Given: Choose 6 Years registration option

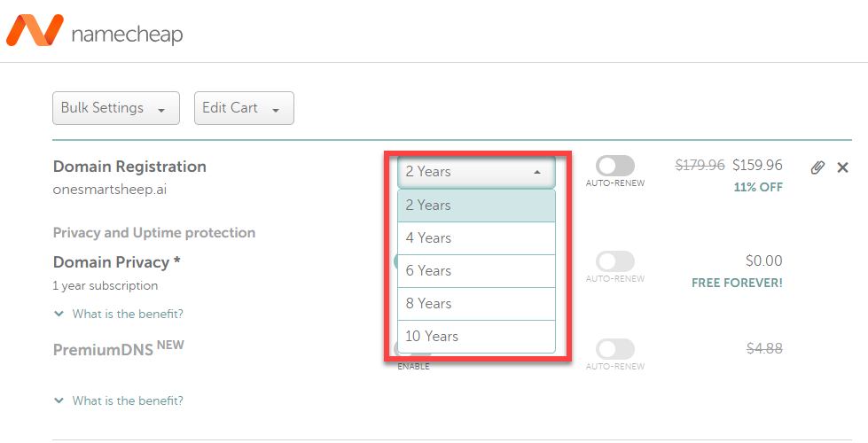Looking at the screenshot, I should [x=476, y=271].
